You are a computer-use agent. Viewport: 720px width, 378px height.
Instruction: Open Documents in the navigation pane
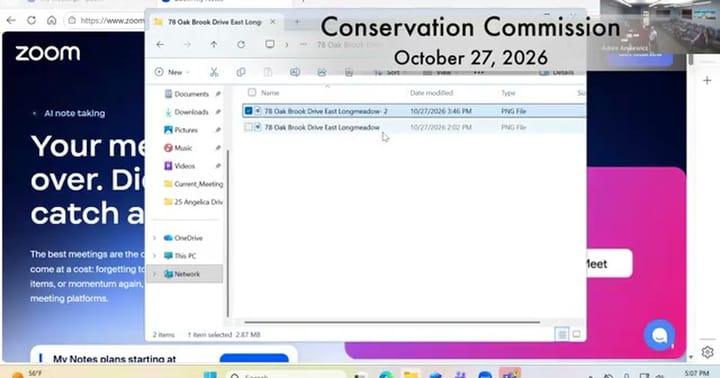tap(191, 94)
